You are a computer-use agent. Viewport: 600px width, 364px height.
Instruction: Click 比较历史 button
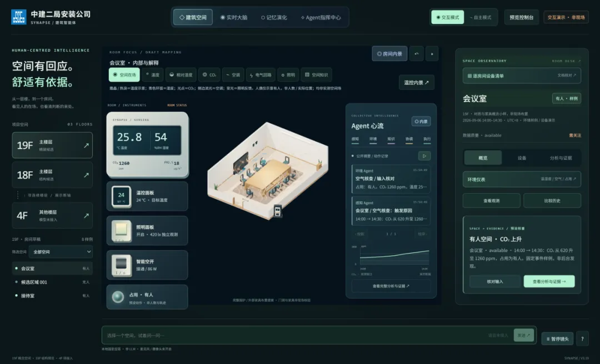[x=552, y=201]
